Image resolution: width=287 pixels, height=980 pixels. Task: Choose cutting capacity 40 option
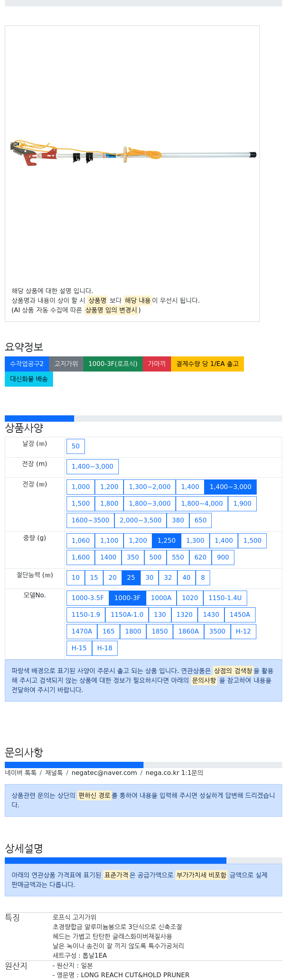(x=187, y=578)
